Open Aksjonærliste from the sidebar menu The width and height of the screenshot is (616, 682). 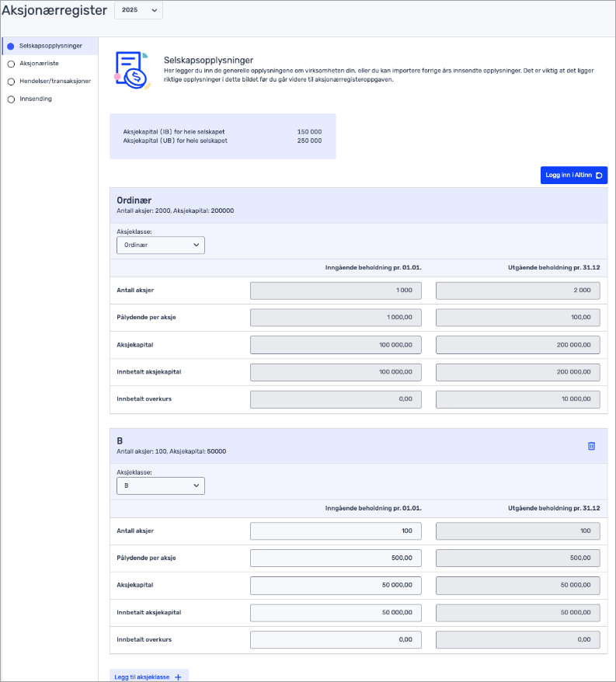click(39, 64)
